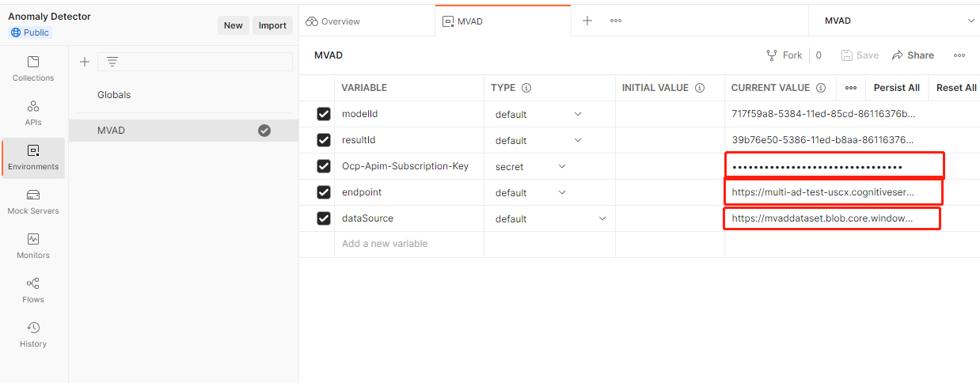Uncheck the dataSource variable checkbox

(324, 218)
